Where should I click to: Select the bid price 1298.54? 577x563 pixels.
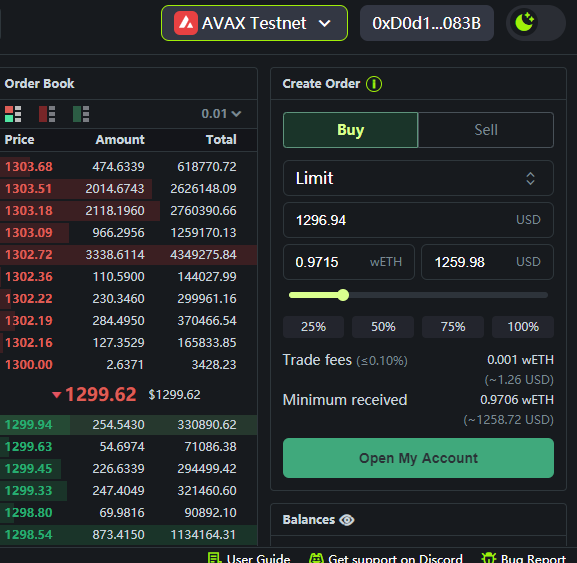(x=29, y=535)
